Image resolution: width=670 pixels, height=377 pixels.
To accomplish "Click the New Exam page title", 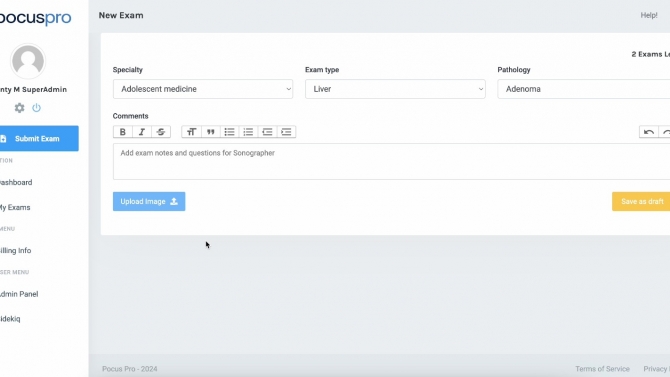I will [x=121, y=15].
